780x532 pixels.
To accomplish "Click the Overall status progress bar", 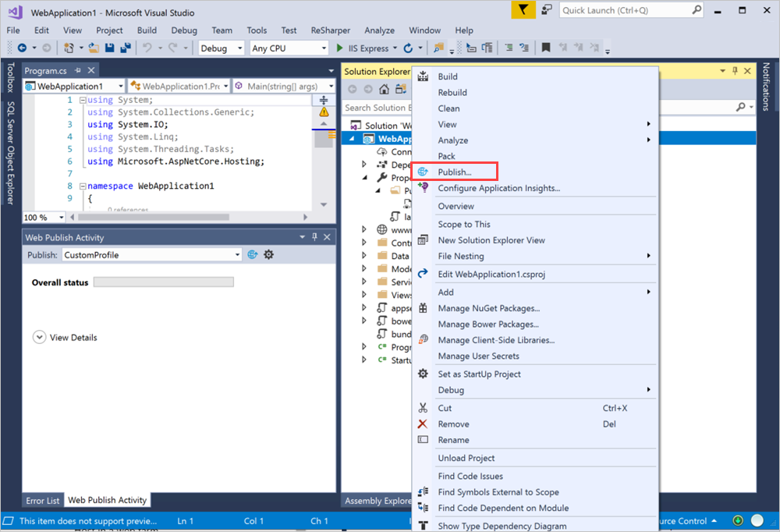I will (x=164, y=282).
